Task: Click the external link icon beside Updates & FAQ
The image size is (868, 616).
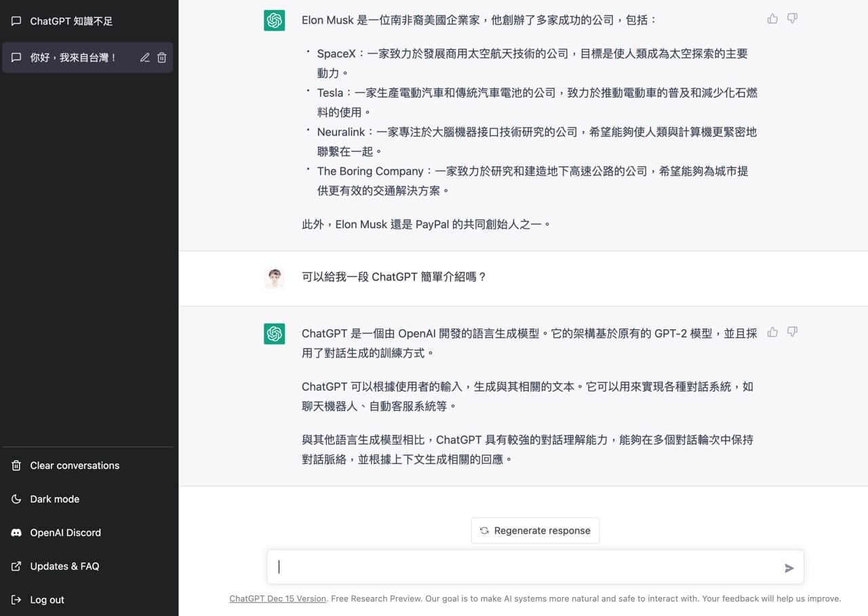Action: pos(16,566)
